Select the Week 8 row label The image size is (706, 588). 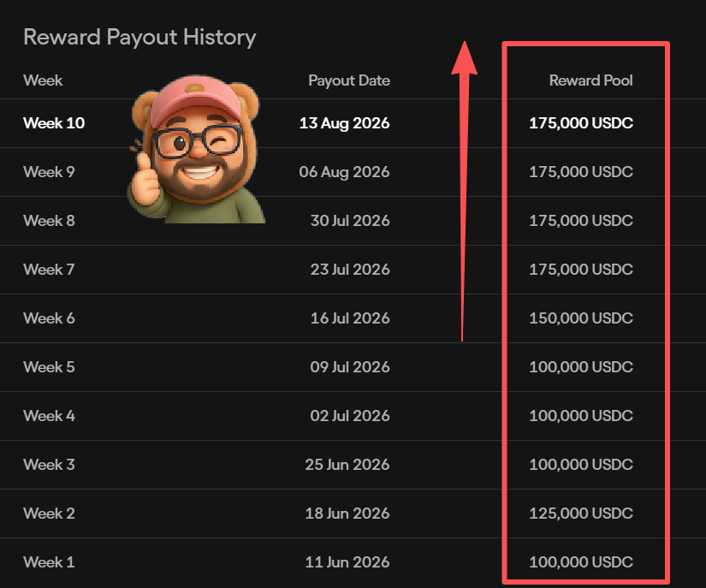(49, 221)
